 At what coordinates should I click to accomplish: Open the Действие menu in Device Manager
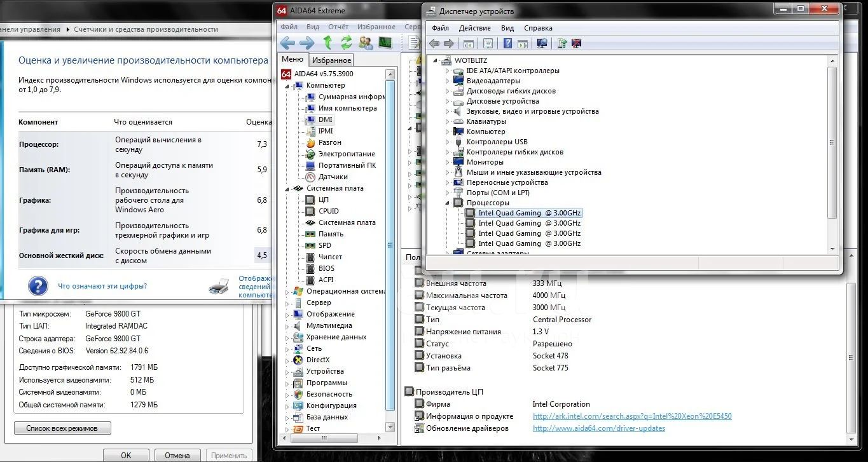[474, 28]
